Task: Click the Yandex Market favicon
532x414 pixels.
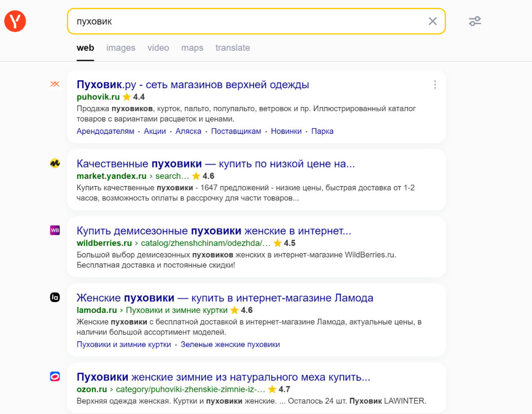Action: [x=55, y=163]
